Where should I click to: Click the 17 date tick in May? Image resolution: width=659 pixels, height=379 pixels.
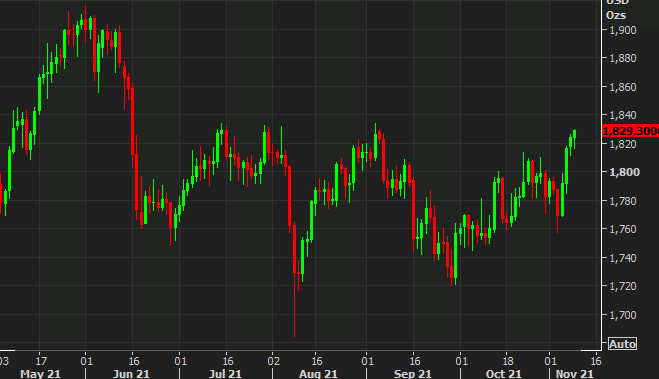pos(41,361)
